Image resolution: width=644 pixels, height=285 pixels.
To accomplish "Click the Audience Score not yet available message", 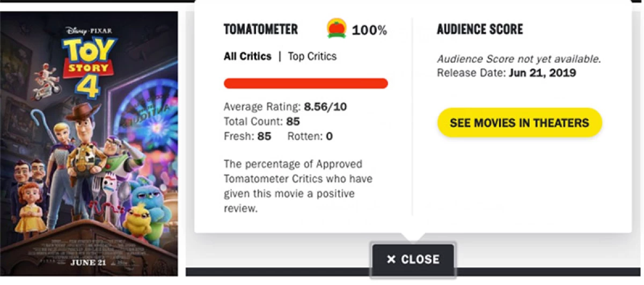I will click(518, 59).
